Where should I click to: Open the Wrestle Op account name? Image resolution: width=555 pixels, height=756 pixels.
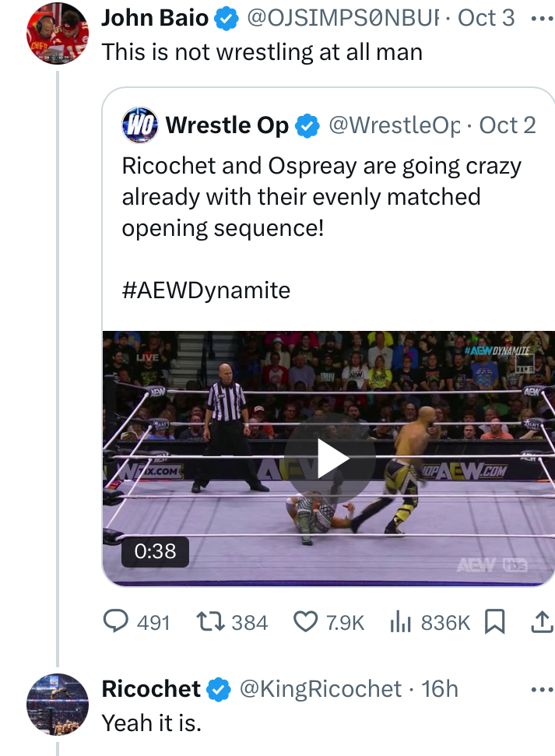click(x=227, y=125)
